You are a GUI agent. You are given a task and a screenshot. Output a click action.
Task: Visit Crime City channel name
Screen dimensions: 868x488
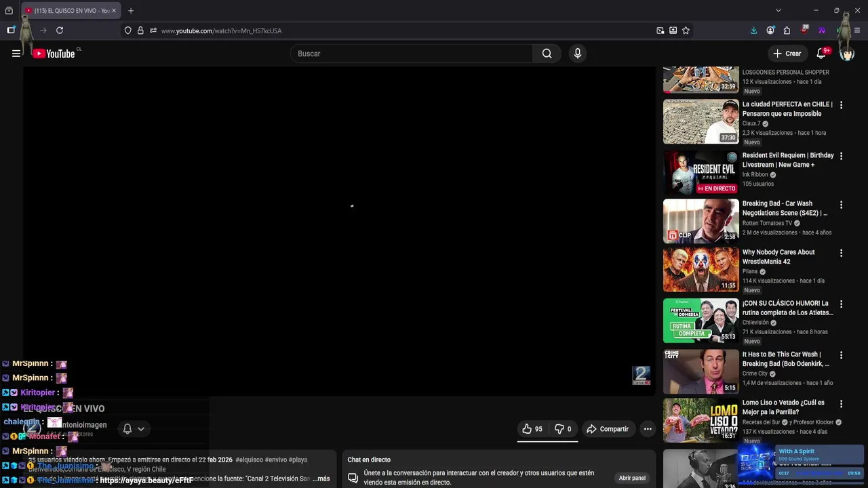[755, 373]
